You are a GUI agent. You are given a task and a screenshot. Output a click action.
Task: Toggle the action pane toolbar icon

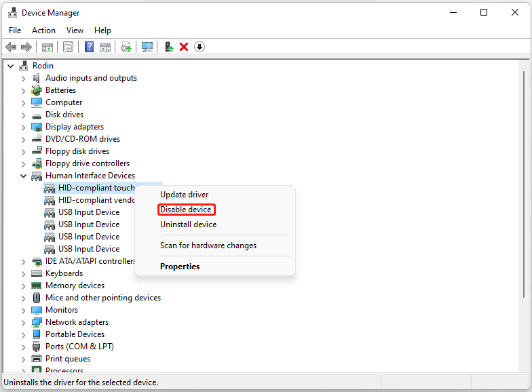(105, 47)
